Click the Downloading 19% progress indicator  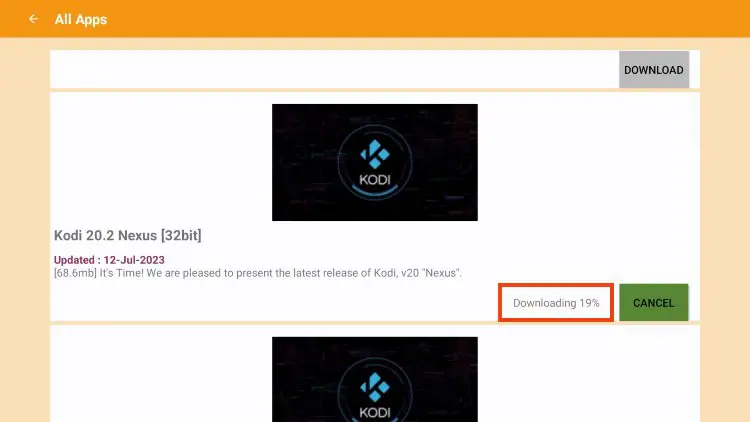click(556, 303)
